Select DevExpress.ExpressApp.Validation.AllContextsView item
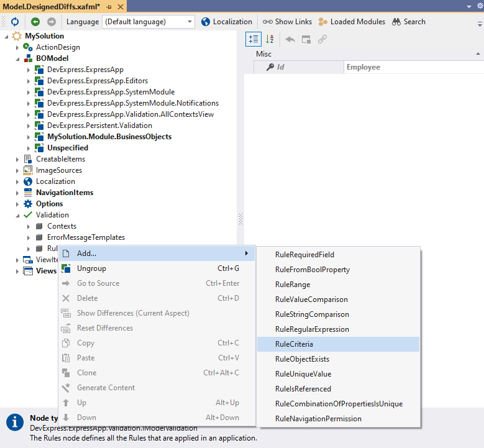This screenshot has width=484, height=448. 130,114
